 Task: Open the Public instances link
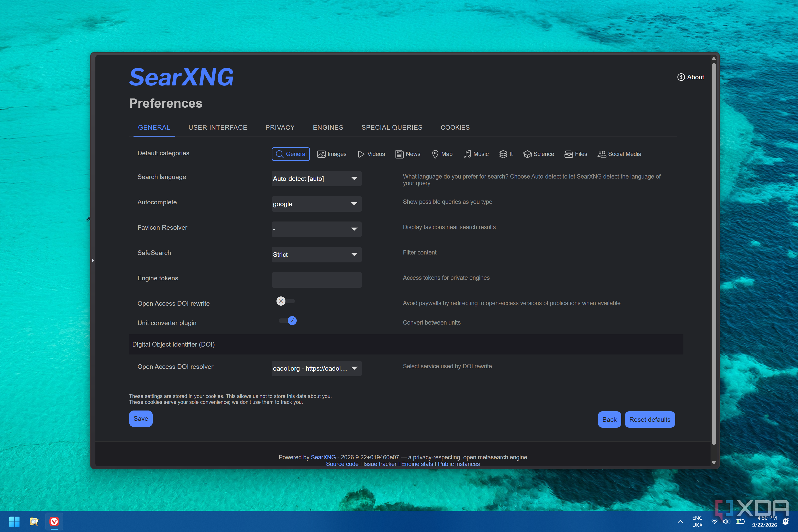[x=459, y=464]
